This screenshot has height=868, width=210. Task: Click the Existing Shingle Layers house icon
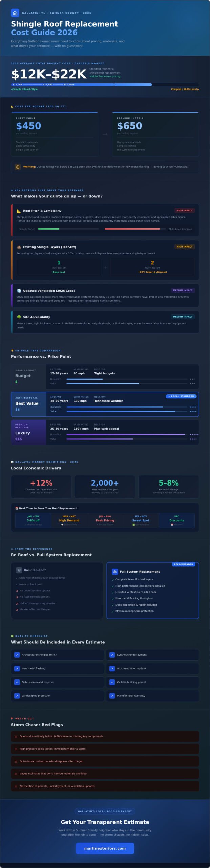coord(19,247)
